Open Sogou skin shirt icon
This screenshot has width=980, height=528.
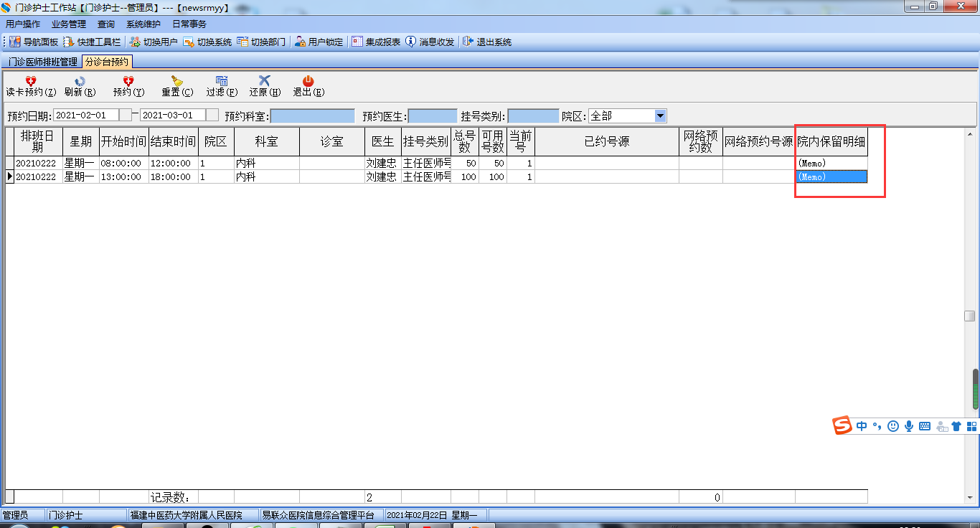pos(956,426)
